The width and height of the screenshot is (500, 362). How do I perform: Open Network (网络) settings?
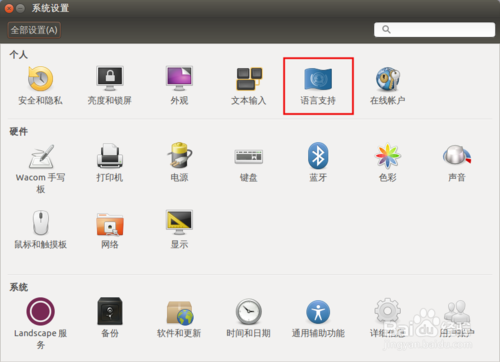(x=110, y=230)
